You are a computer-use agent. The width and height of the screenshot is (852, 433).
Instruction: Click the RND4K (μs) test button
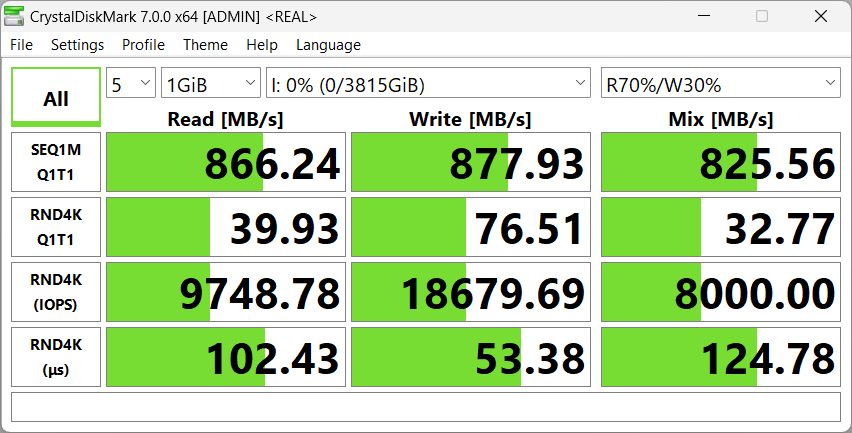pos(56,357)
